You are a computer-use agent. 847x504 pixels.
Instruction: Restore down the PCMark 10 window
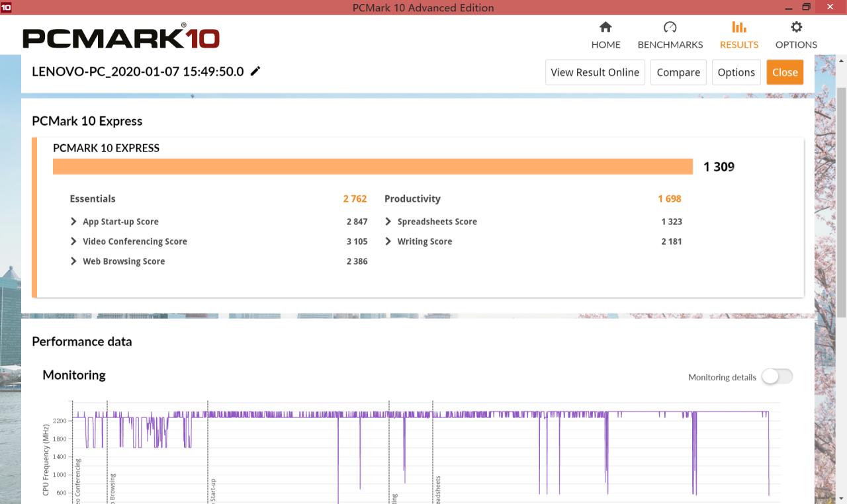[x=806, y=7]
